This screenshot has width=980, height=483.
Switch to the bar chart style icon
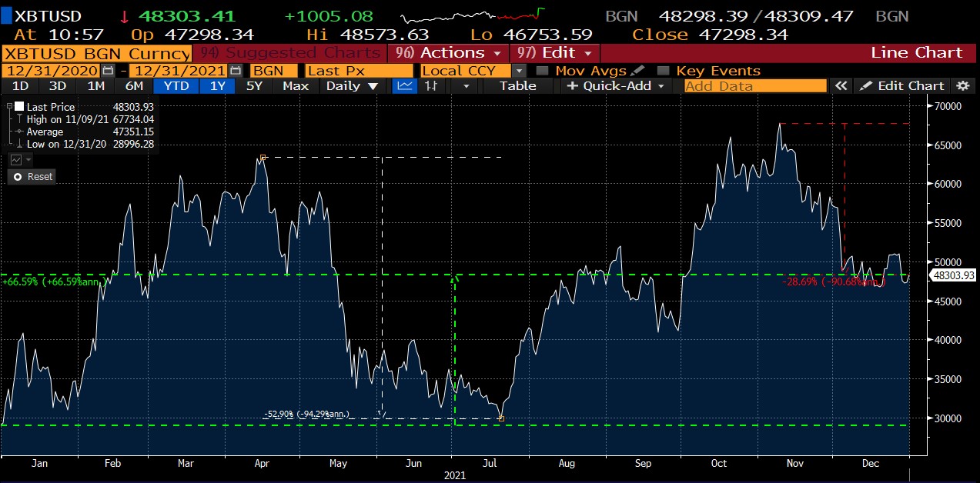[x=431, y=86]
